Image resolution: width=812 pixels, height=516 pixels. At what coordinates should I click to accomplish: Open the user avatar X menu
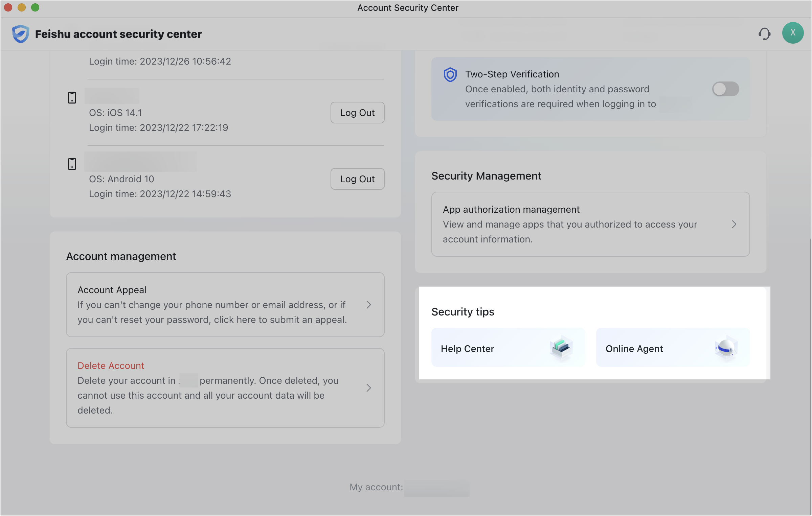coord(793,33)
